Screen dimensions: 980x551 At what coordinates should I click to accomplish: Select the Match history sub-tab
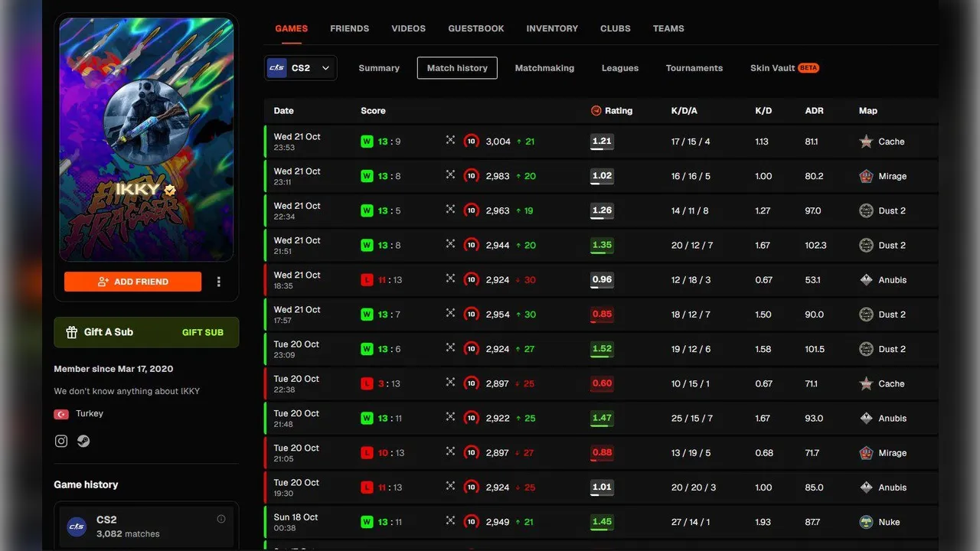[x=457, y=68]
